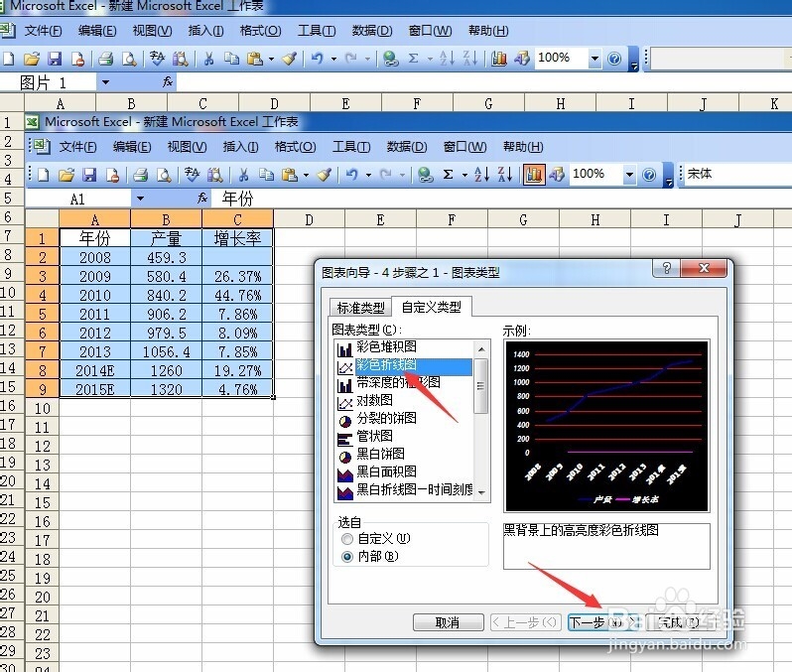Click the fx insert function icon beside 图片 1
Viewport: 792px width, 672px height.
click(167, 81)
